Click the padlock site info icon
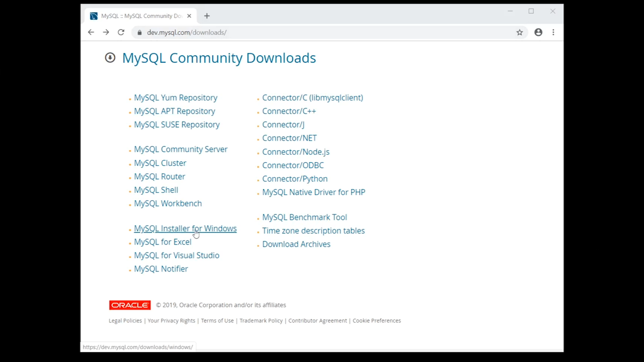Viewport: 644px width, 362px height. (x=140, y=33)
